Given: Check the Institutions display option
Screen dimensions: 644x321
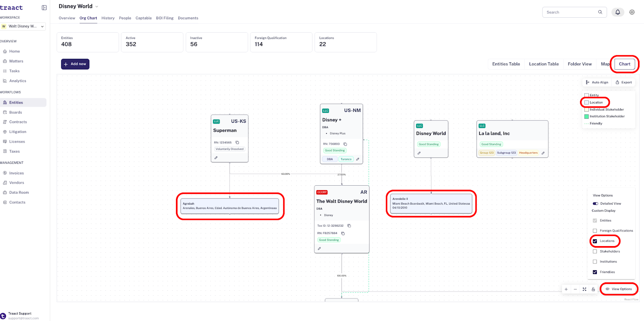Looking at the screenshot, I should point(595,262).
